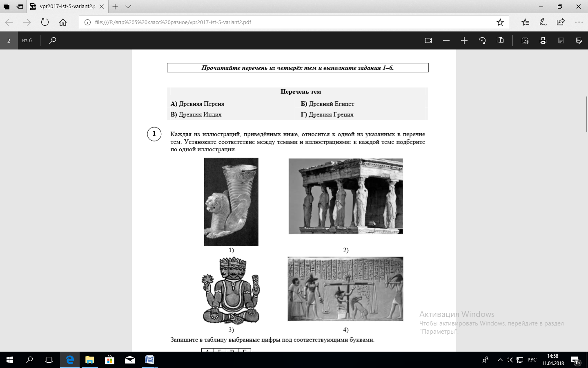Click the save as PDF icon
The height and width of the screenshot is (368, 588).
click(579, 40)
